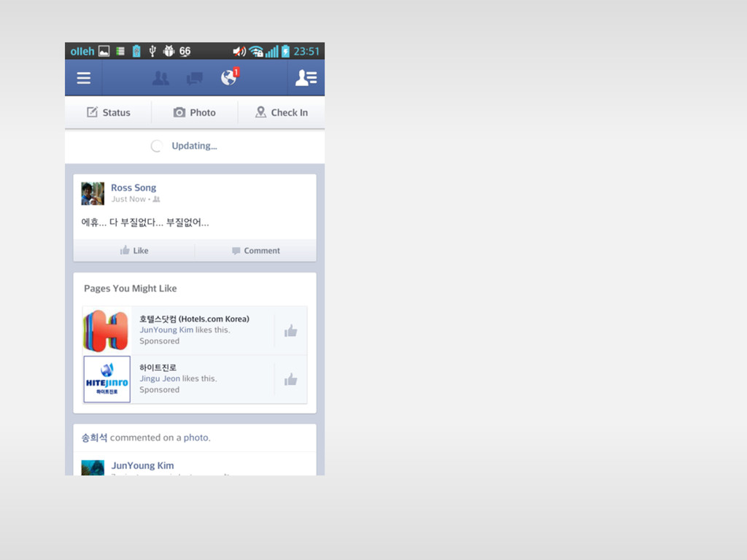
Task: Open the 하이트진로 page title
Action: (158, 367)
